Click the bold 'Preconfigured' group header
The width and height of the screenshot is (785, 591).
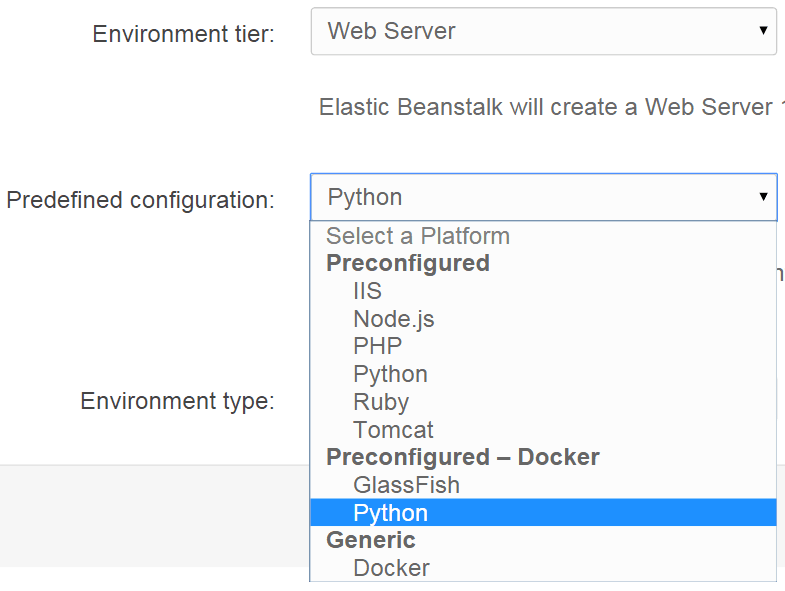pos(408,263)
